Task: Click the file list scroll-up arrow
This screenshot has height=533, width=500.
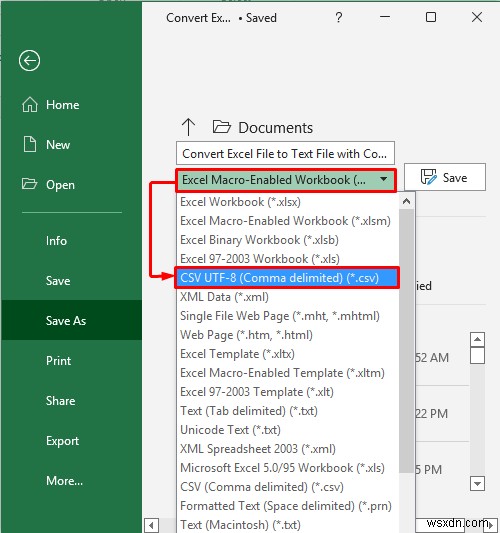Action: coord(477,339)
